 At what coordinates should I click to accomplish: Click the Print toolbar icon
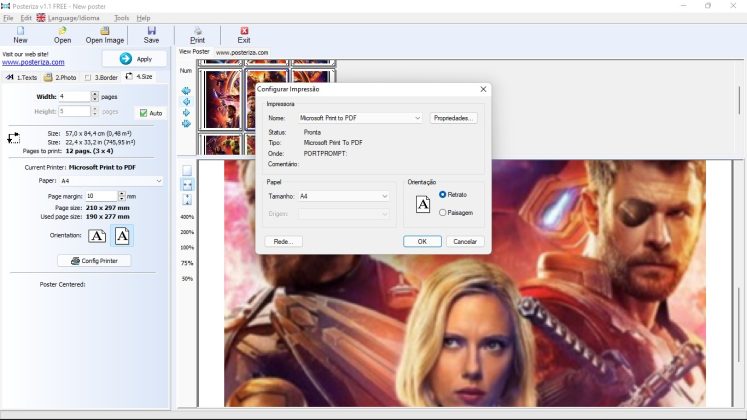coord(197,31)
